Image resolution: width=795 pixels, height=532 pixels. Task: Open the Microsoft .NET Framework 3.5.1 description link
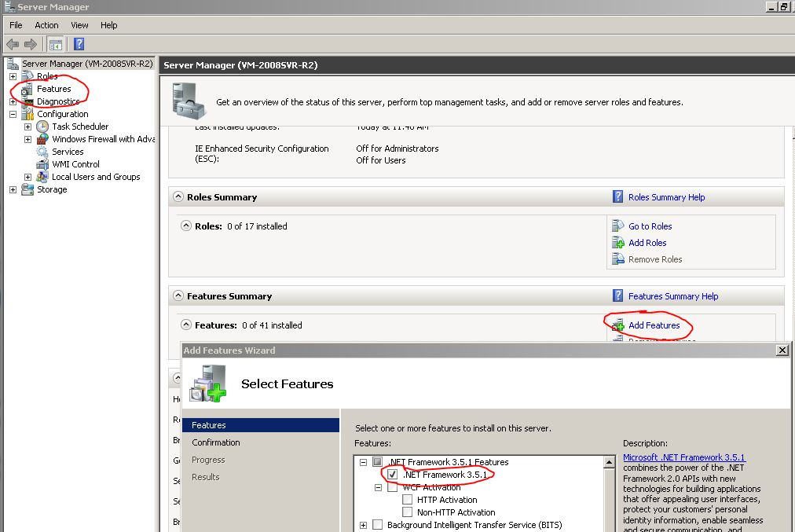tap(683, 457)
